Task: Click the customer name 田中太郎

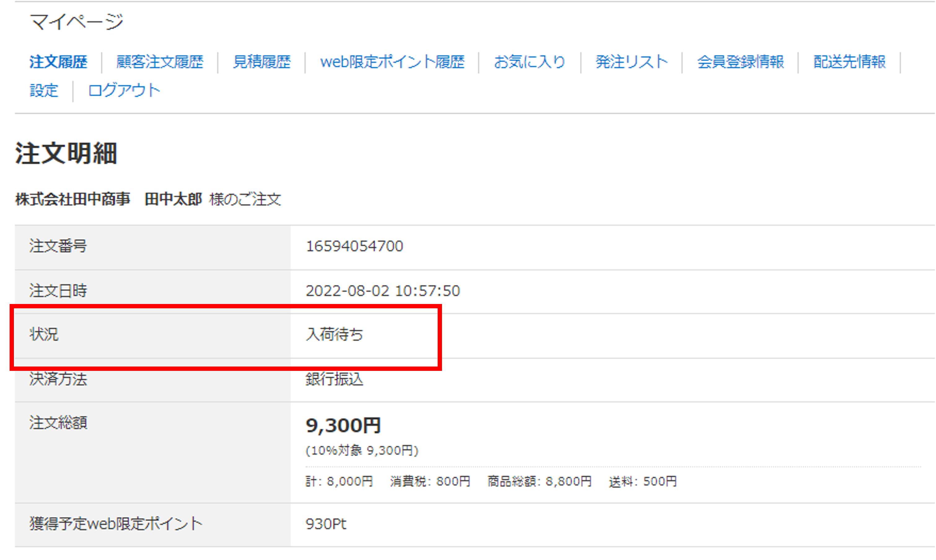Action: tap(173, 199)
